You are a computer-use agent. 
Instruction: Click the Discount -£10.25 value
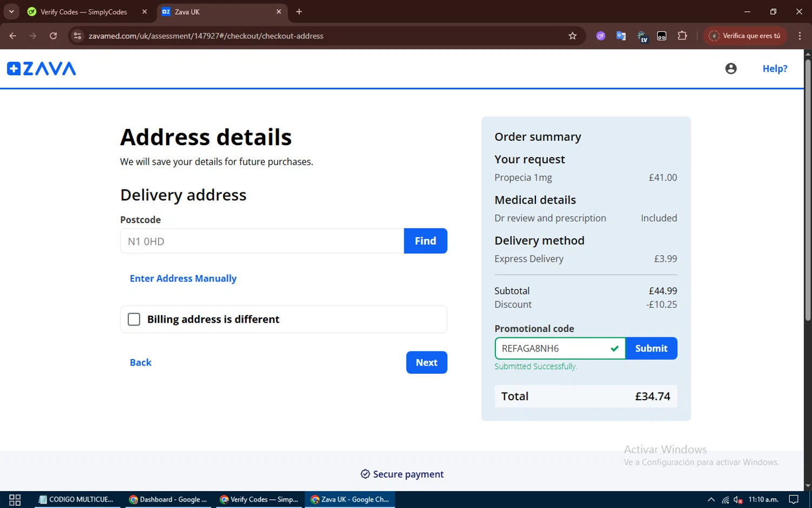coord(662,304)
